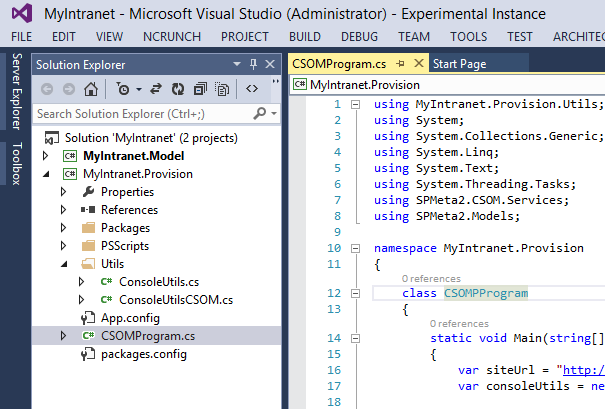Click the Packages folder icon
The image size is (605, 409).
coord(88,228)
